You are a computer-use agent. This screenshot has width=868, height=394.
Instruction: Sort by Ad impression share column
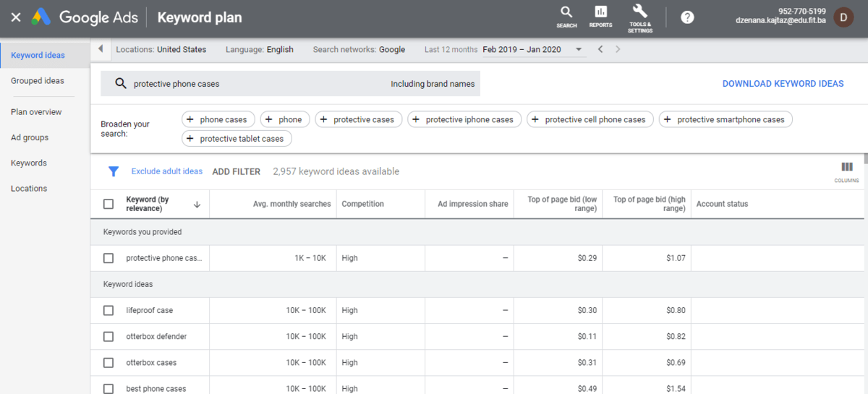click(x=473, y=204)
